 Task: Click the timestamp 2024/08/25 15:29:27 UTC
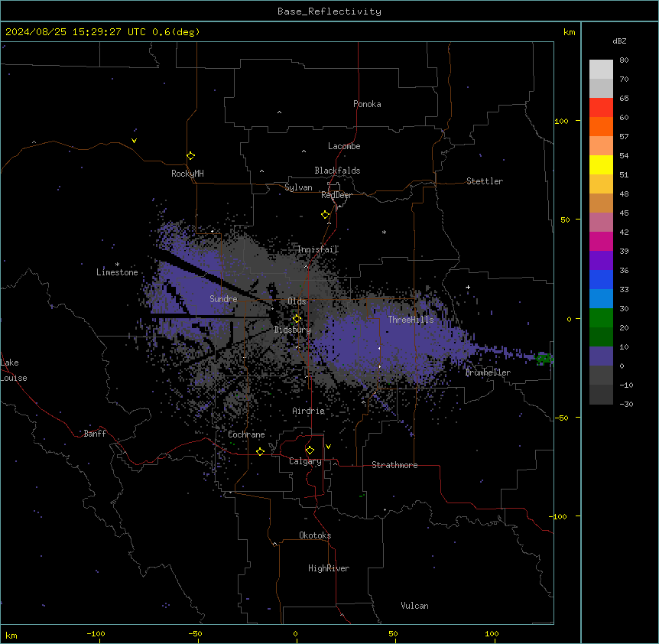click(x=75, y=32)
